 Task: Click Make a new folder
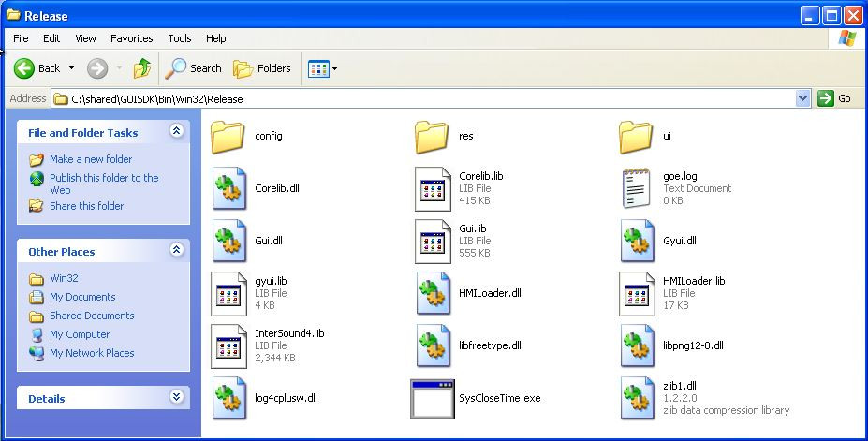coord(91,159)
